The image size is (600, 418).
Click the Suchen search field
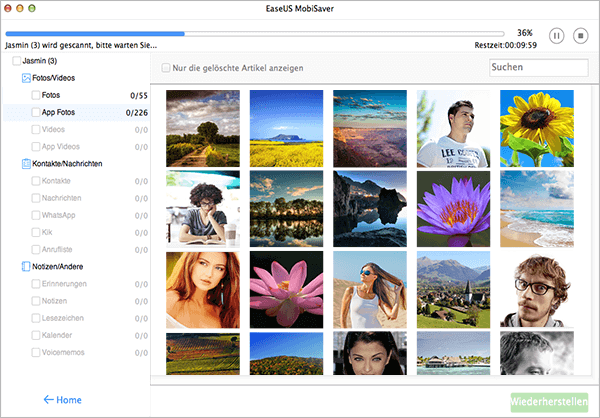click(x=539, y=67)
